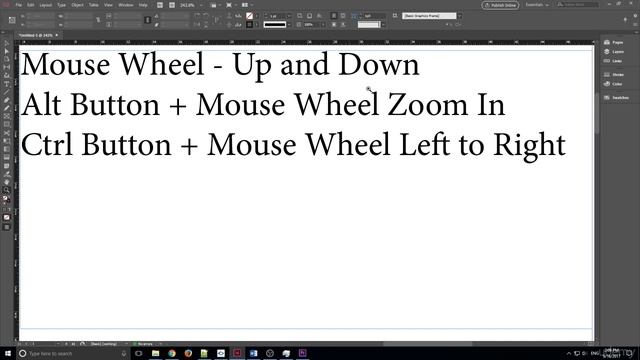Open the File menu
640x360 pixels.
tap(19, 5)
